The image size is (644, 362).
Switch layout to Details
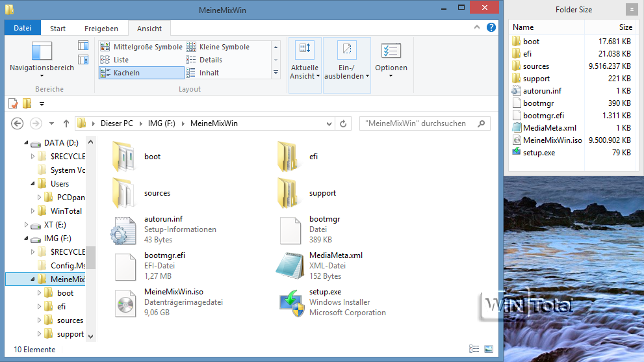click(x=218, y=60)
